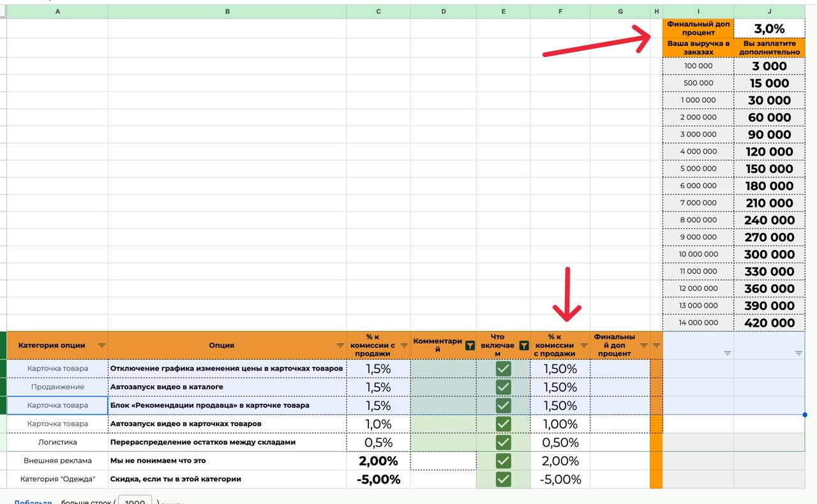Select column F header letter
Image resolution: width=817 pixels, height=504 pixels.
pos(560,11)
